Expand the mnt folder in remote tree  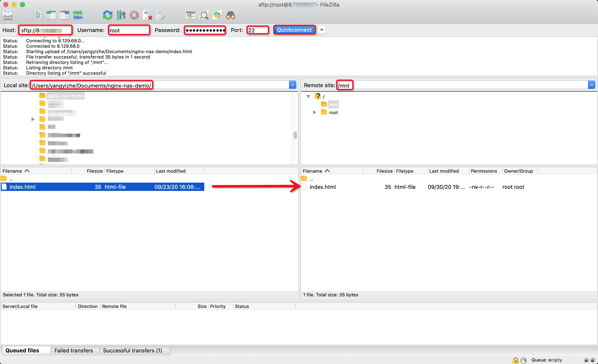(x=315, y=104)
